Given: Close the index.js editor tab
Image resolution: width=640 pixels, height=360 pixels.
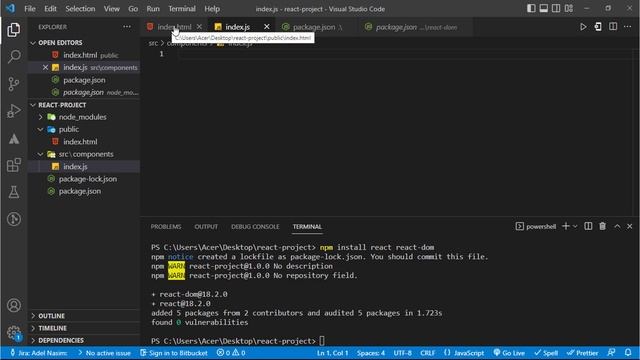Looking at the screenshot, I should coord(267,27).
